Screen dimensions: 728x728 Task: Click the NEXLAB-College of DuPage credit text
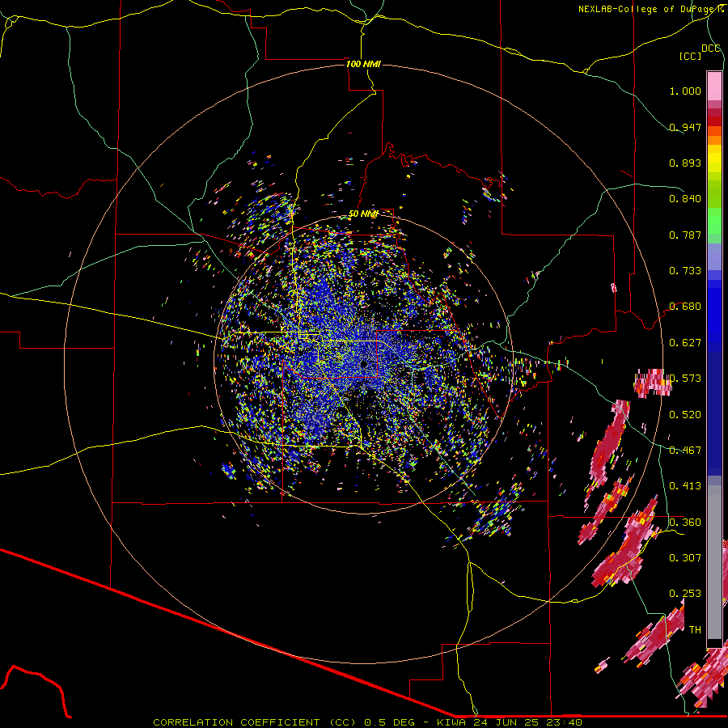point(651,9)
